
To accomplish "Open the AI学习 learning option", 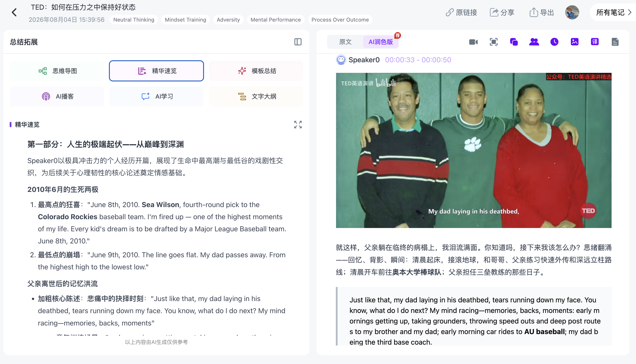I will (156, 96).
